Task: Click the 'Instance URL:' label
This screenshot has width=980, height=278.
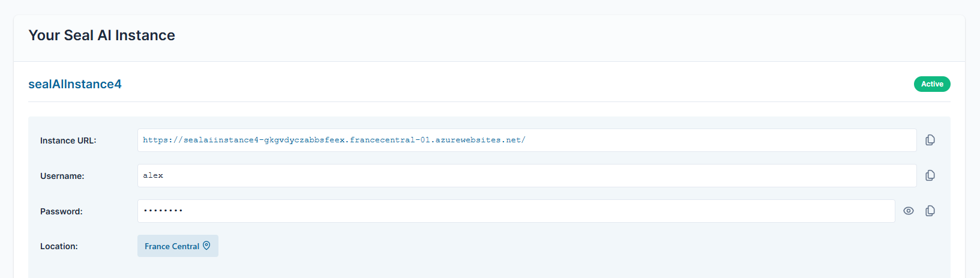Action: (x=68, y=141)
